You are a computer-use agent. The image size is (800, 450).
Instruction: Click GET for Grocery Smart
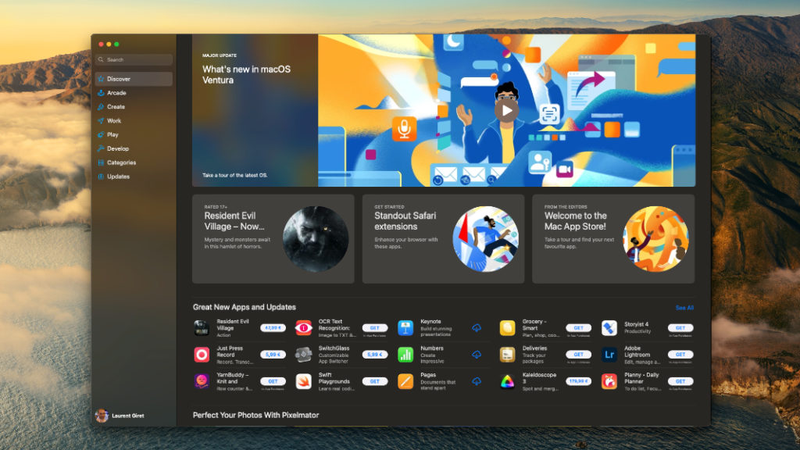[x=579, y=328]
